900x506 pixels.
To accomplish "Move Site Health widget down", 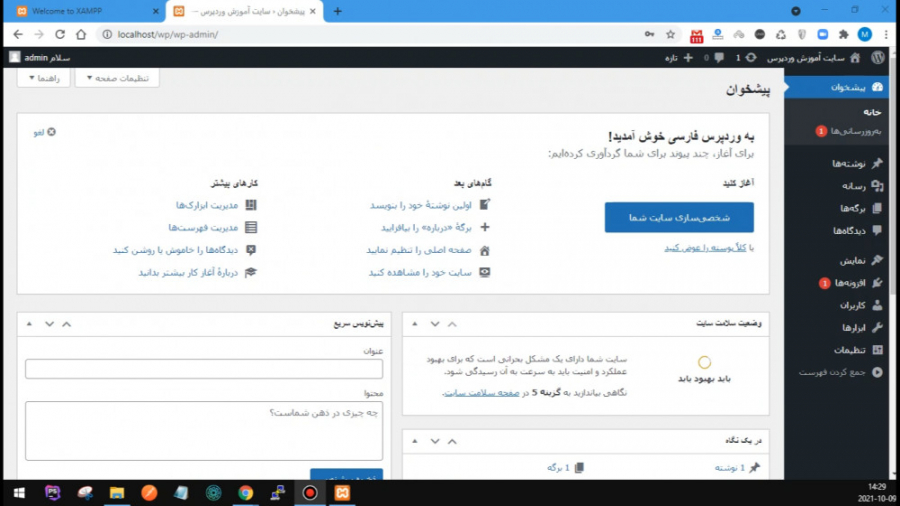I will [435, 324].
